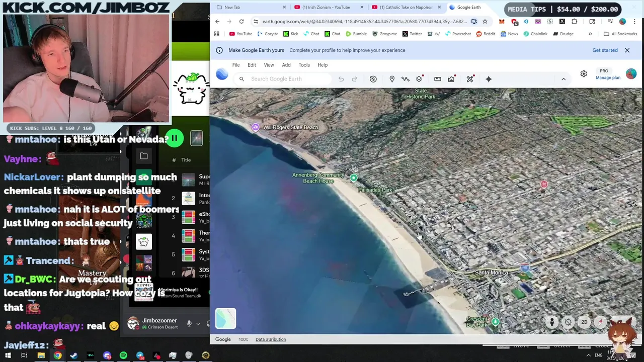
Task: Open the Tools menu
Action: click(304, 65)
